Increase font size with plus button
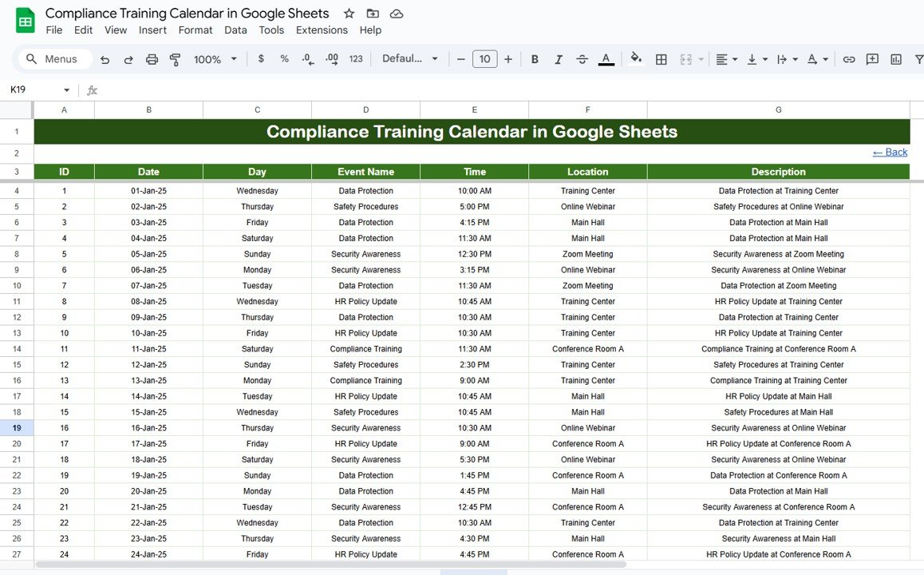The height and width of the screenshot is (575, 924). (x=508, y=59)
